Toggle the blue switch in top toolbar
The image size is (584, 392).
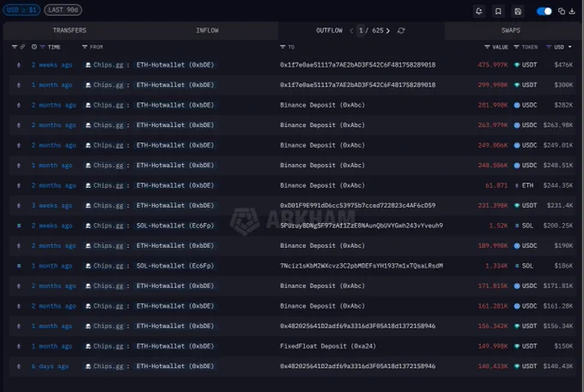click(544, 11)
